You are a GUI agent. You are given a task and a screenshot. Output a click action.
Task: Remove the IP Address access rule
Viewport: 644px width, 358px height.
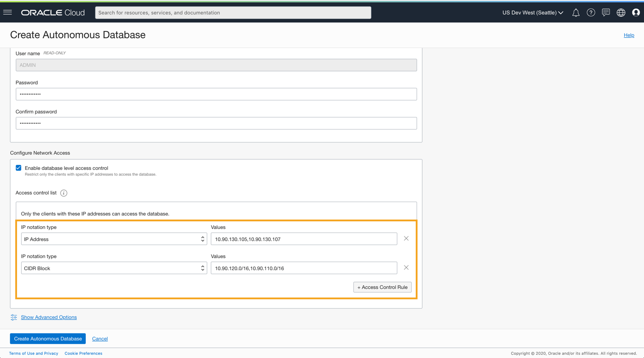point(406,238)
